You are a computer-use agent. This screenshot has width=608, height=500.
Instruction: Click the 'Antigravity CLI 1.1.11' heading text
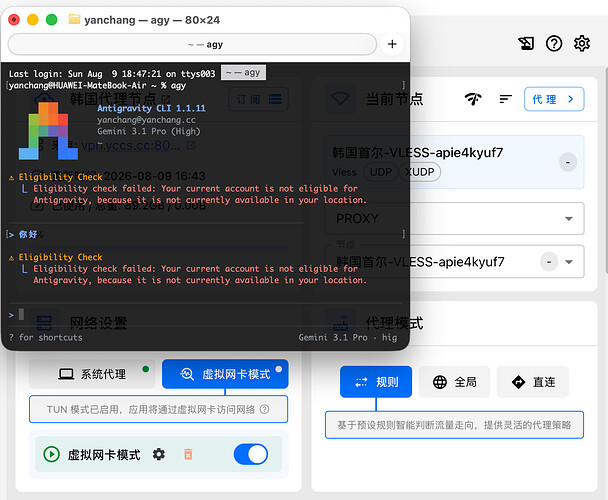click(151, 108)
